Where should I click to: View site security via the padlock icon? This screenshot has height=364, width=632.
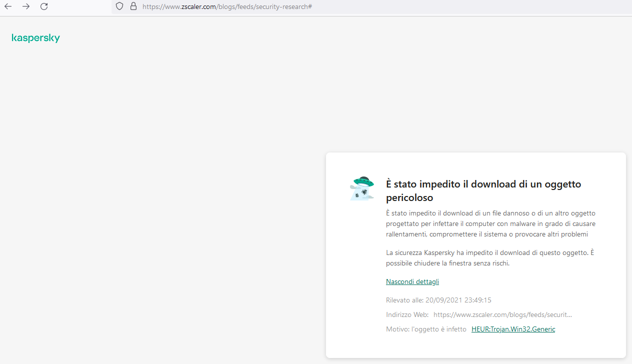[133, 6]
